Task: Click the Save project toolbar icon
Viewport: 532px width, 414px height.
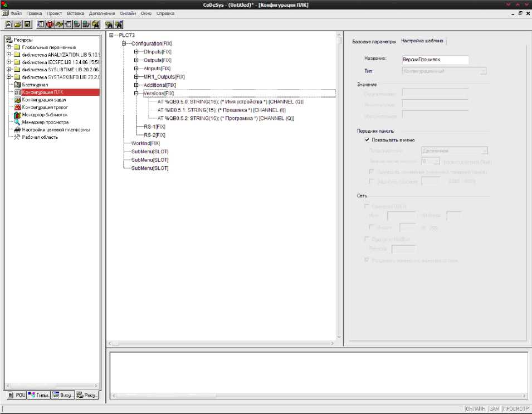Action: pos(27,25)
